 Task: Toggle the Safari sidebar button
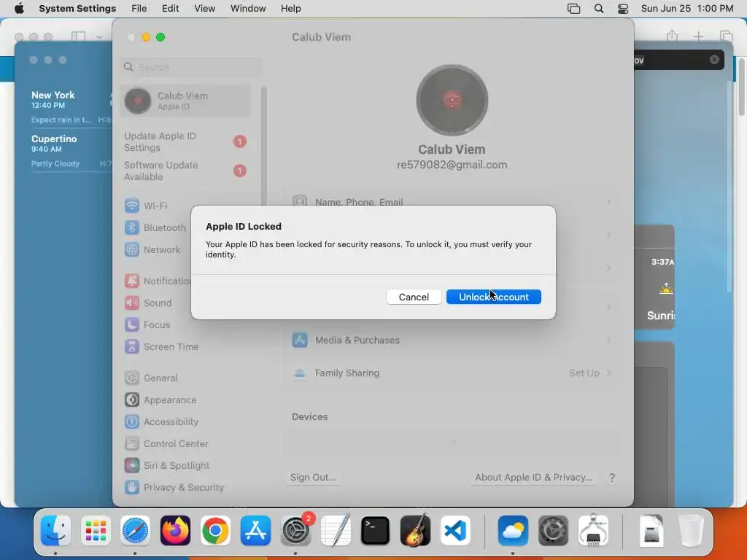(x=79, y=36)
